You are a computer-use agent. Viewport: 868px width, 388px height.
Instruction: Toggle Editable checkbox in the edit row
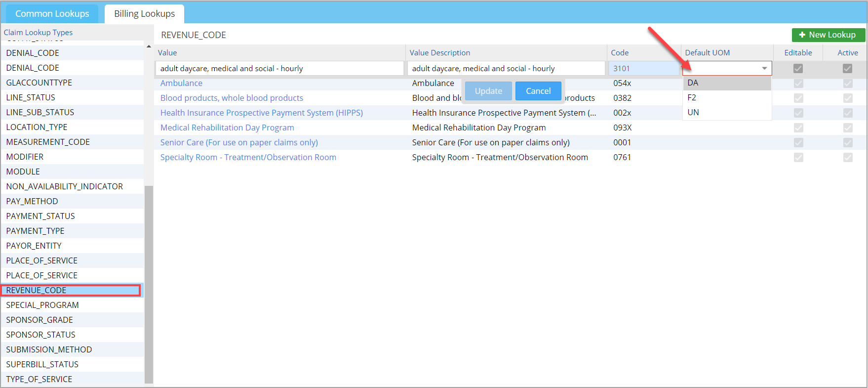point(798,69)
